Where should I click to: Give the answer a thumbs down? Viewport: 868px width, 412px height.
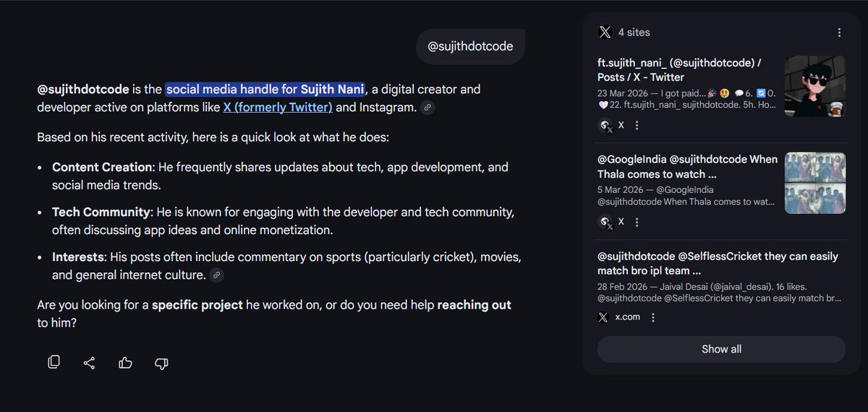(161, 364)
